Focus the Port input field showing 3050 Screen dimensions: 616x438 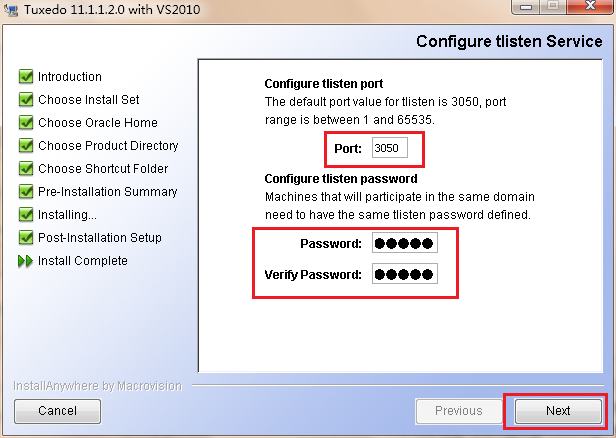pyautogui.click(x=389, y=148)
